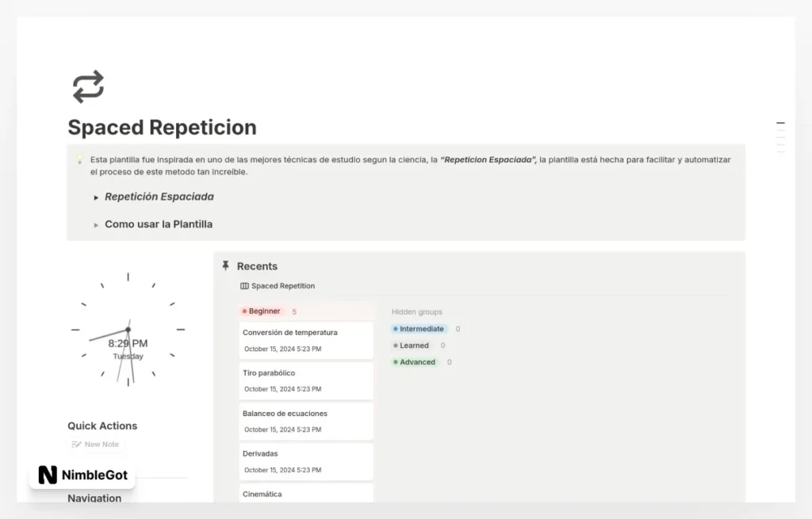
Task: Open the Tiro parabólico card
Action: pos(305,380)
